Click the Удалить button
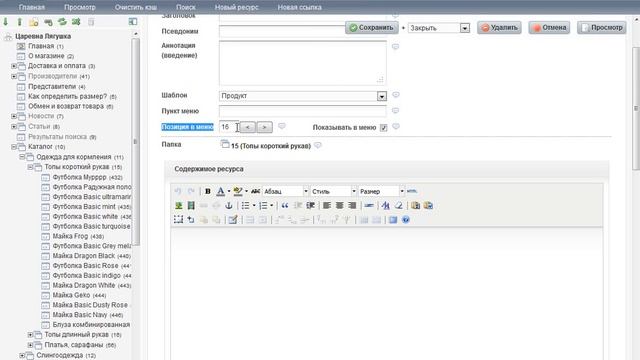 [x=499, y=28]
